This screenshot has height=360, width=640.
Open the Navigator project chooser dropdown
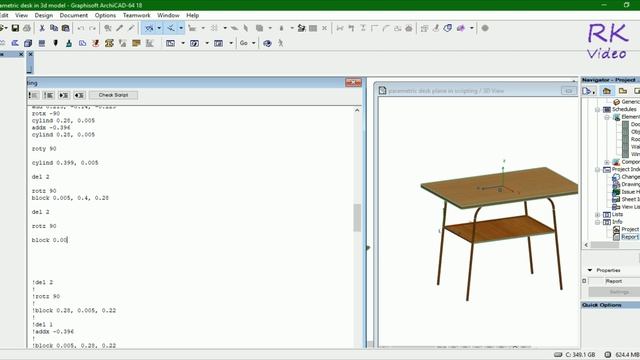589,91
